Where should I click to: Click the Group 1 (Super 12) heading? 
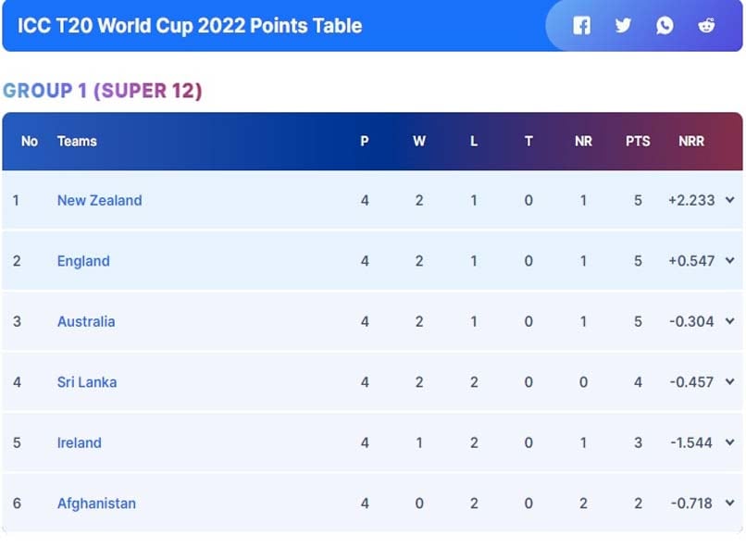103,91
